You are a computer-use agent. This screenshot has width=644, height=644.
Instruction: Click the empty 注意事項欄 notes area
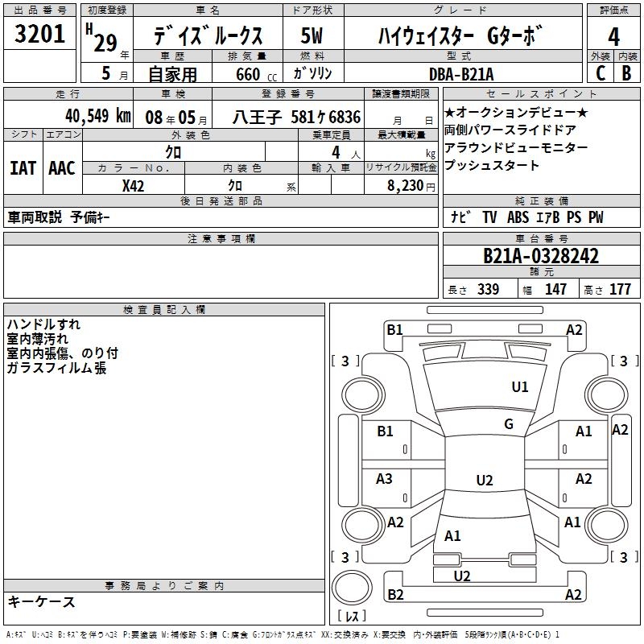click(221, 271)
